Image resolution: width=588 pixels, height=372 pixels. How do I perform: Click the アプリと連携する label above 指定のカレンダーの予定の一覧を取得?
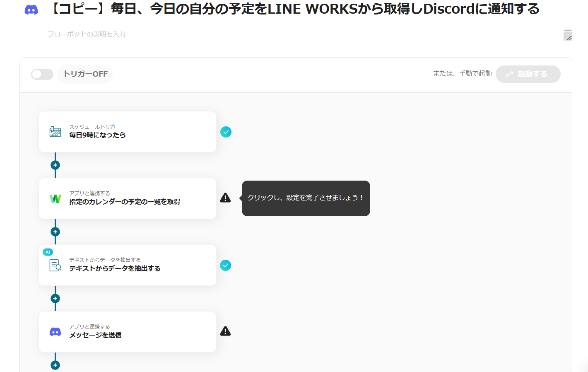pos(89,193)
